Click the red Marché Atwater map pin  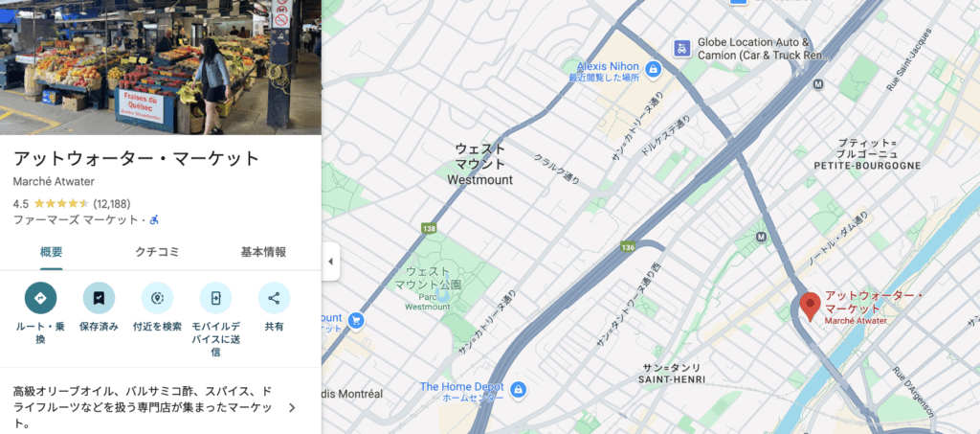click(810, 307)
